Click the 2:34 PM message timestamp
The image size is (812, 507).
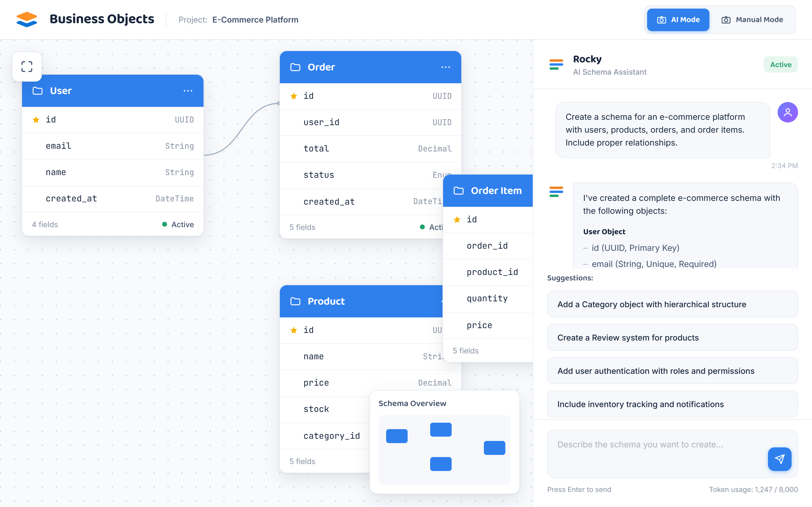pos(785,166)
